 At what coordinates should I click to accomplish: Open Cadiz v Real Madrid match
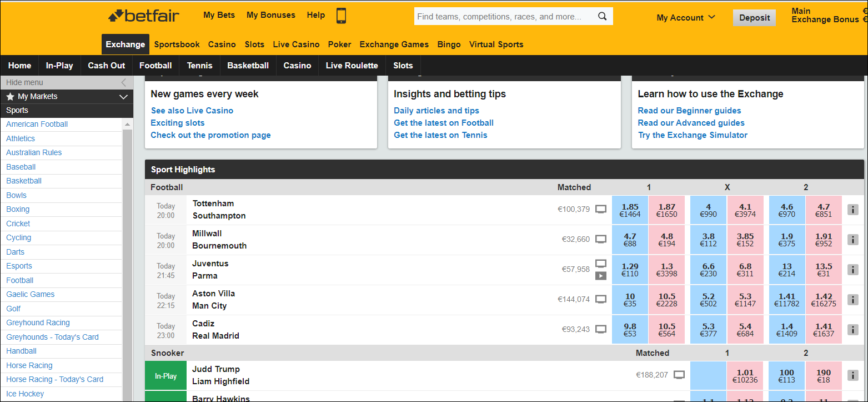pyautogui.click(x=215, y=330)
